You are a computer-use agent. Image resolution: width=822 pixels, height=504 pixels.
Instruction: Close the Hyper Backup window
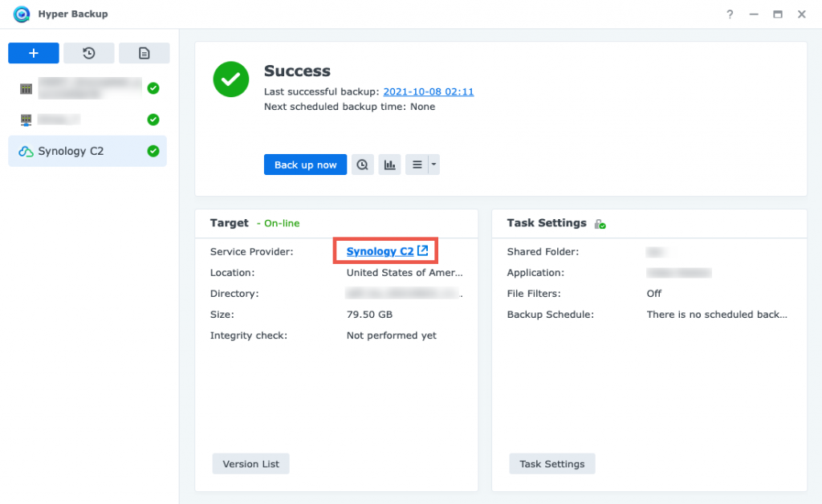pyautogui.click(x=802, y=14)
